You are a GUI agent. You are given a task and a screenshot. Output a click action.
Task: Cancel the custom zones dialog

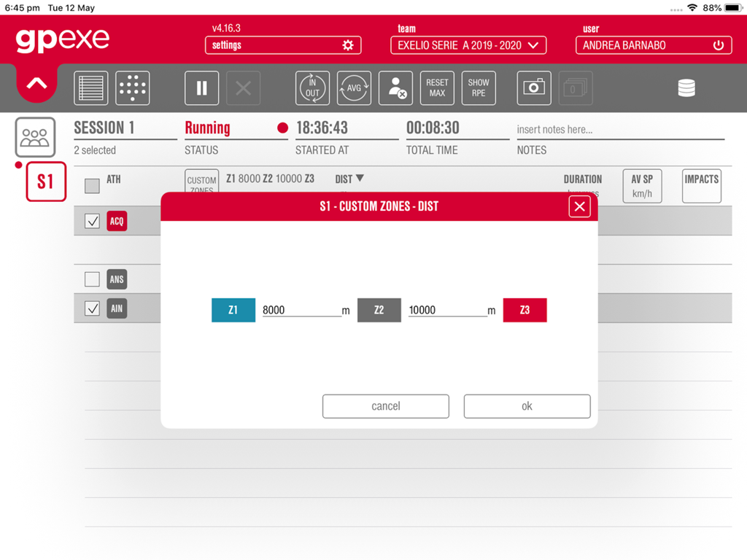[385, 406]
